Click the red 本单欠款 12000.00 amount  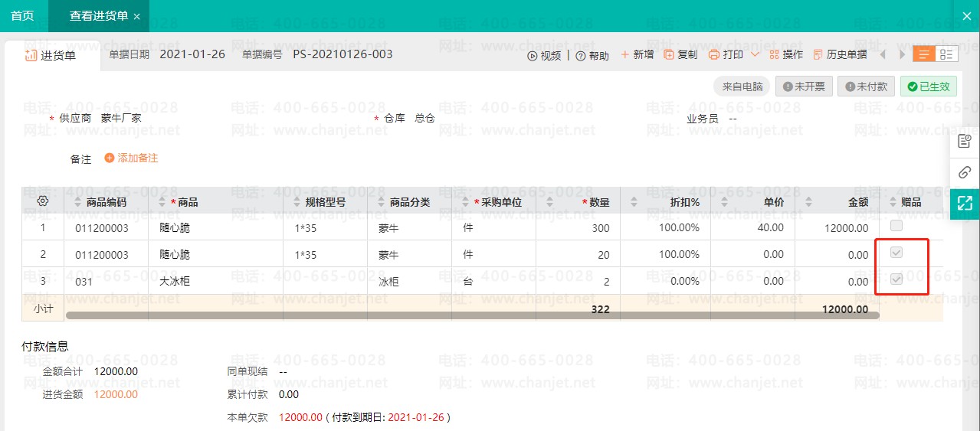[x=301, y=417]
